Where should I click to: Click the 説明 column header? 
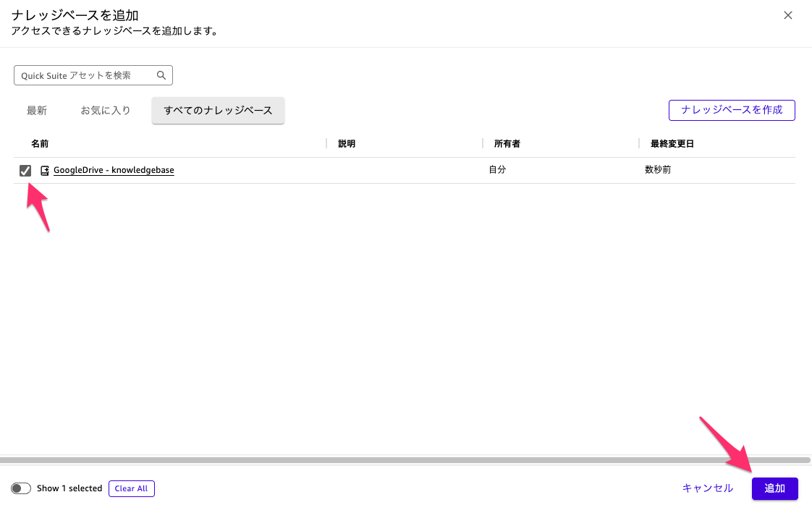pyautogui.click(x=346, y=143)
